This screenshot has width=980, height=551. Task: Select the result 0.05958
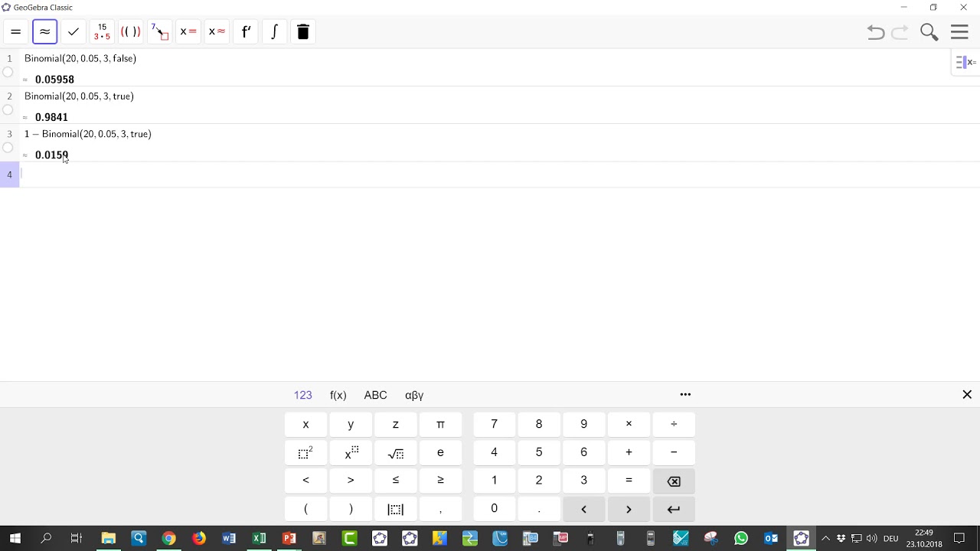pos(54,80)
